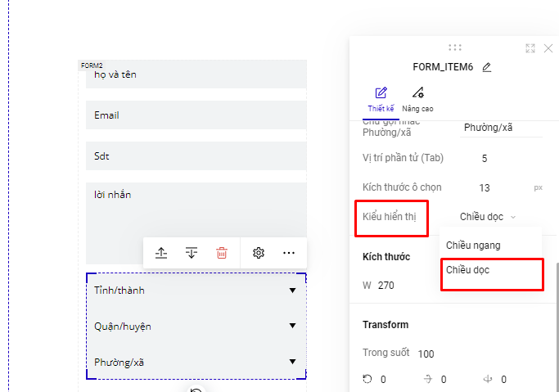The width and height of the screenshot is (559, 392).
Task: Edit FORM_ITEM6 name with pencil icon
Action: click(x=487, y=67)
